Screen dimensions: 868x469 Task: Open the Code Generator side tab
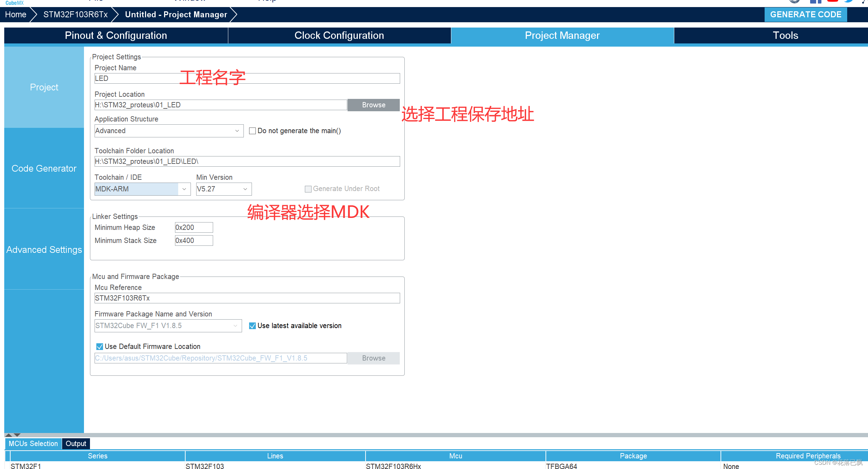(44, 168)
